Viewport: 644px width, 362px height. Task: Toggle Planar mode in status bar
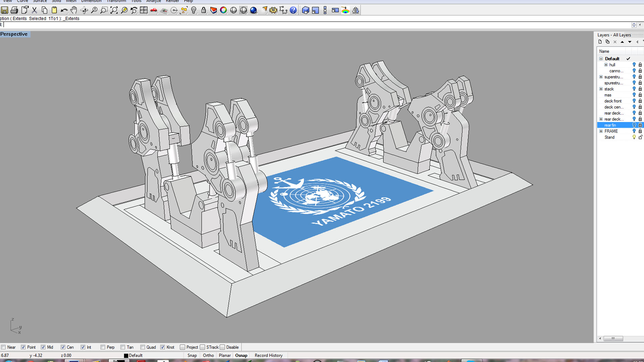coord(225,355)
